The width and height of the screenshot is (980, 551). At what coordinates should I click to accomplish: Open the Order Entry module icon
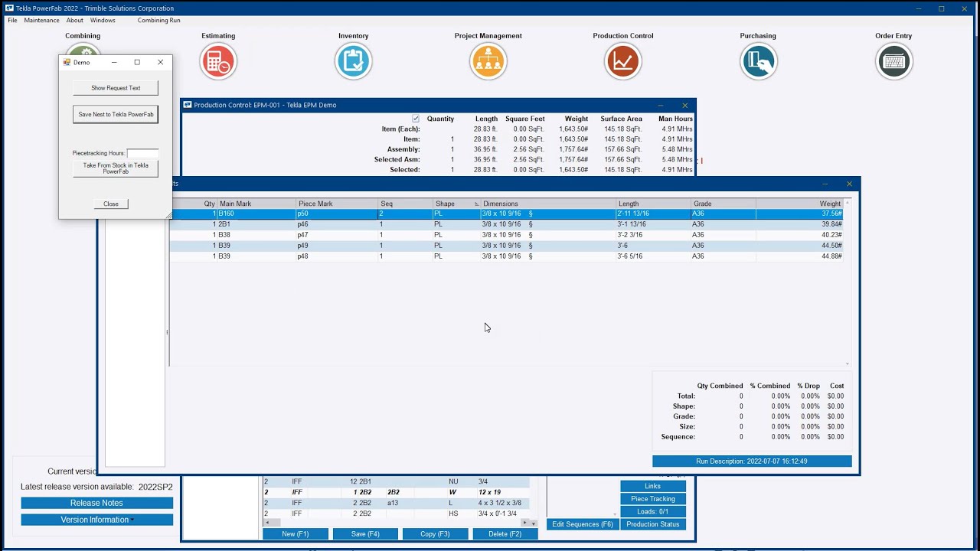pos(893,61)
